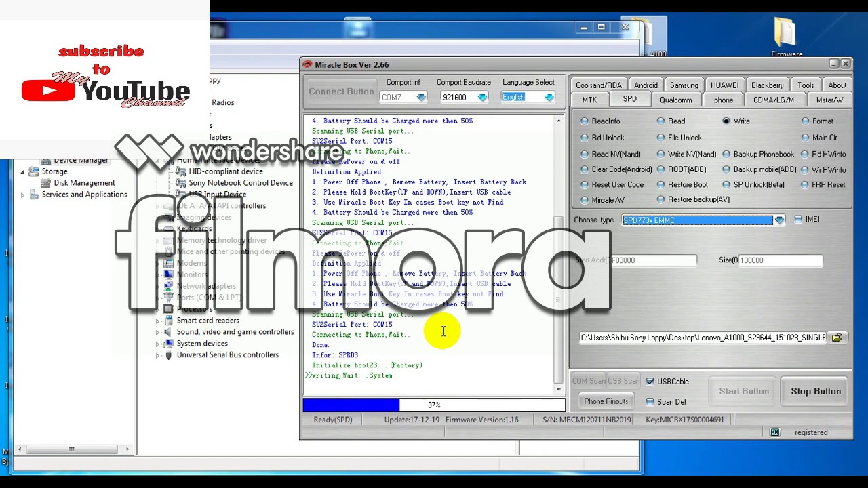Expand Universal Serial Bus controllers node

pyautogui.click(x=158, y=355)
